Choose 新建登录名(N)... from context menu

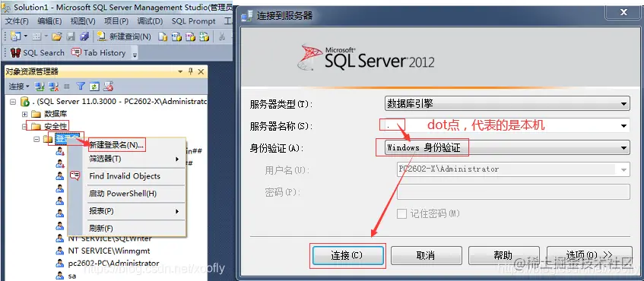tap(116, 145)
